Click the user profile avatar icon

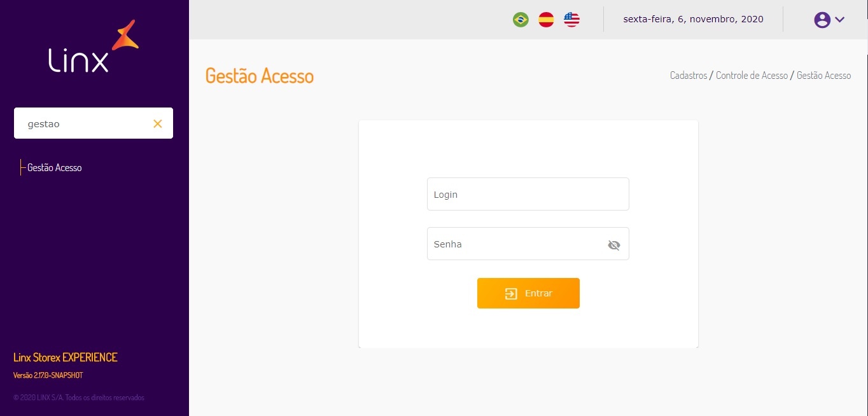tap(822, 20)
